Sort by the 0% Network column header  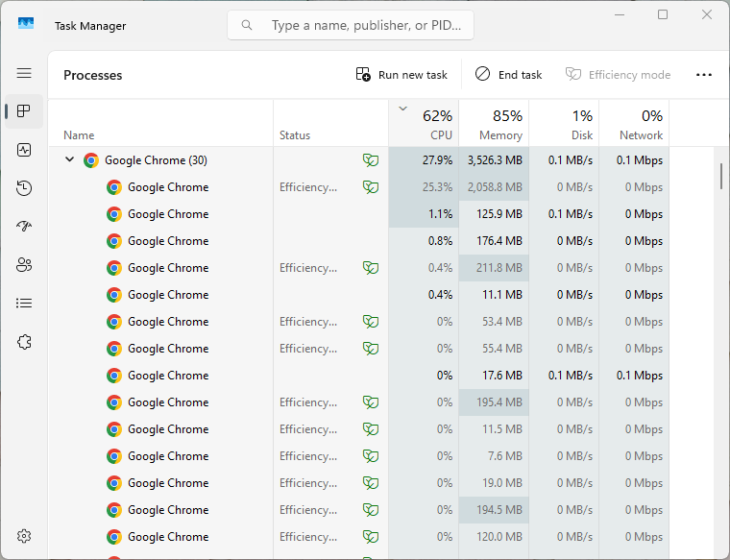[634, 123]
